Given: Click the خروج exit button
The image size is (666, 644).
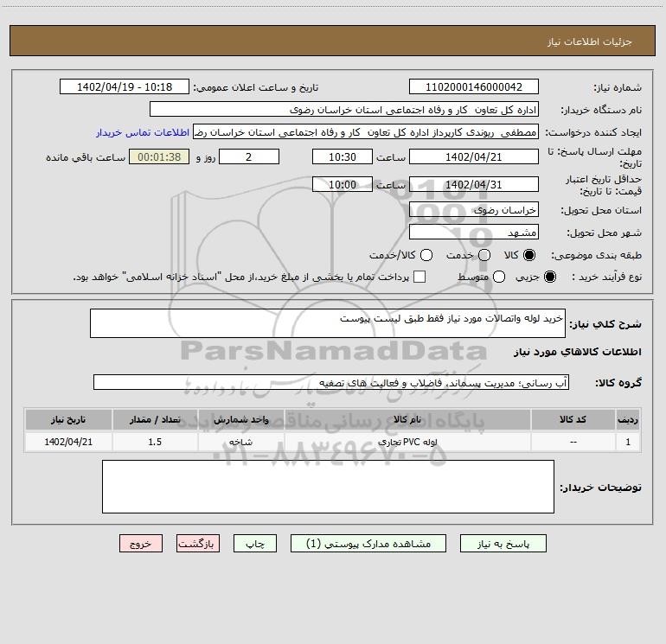Looking at the screenshot, I should 141,544.
